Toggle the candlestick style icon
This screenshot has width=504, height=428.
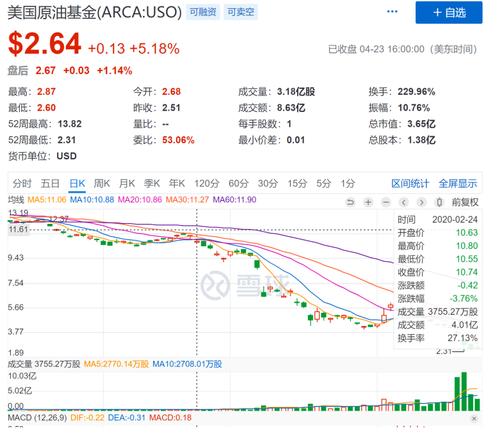439,202
